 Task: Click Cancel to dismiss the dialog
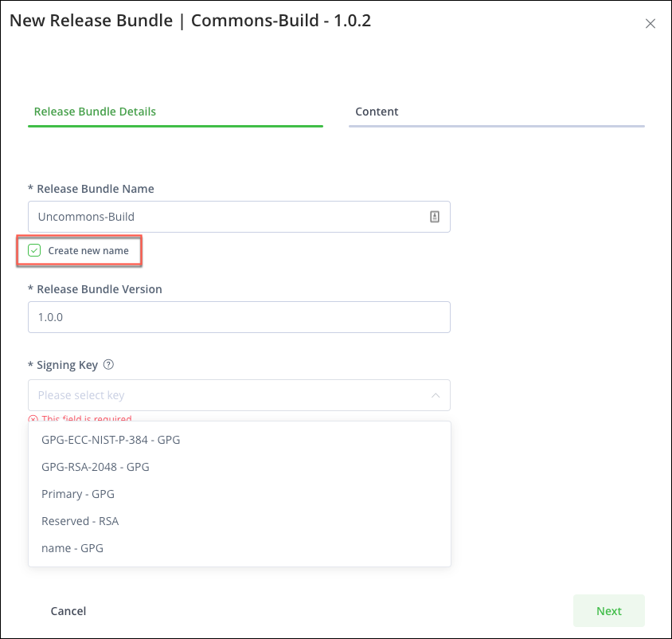pyautogui.click(x=68, y=610)
